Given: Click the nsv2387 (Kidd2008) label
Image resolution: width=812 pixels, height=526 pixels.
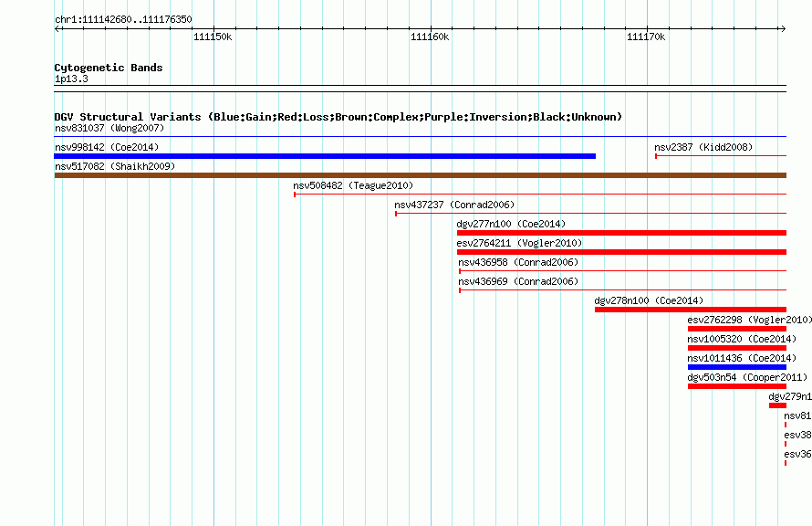Looking at the screenshot, I should 703,147.
